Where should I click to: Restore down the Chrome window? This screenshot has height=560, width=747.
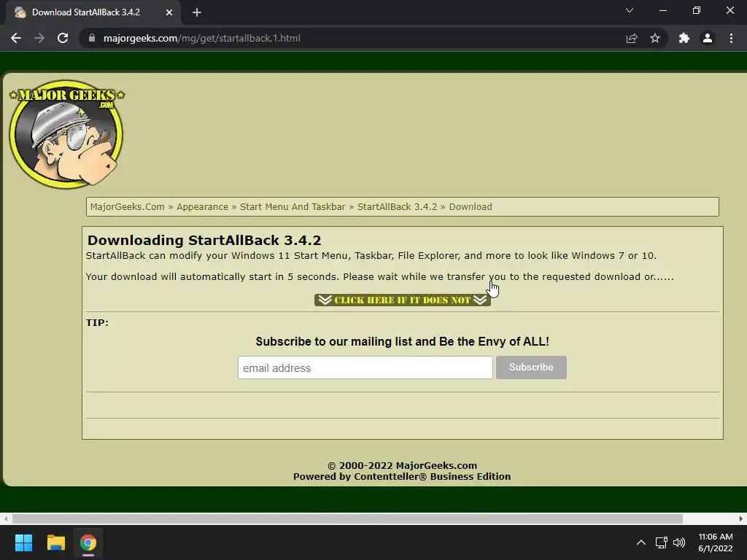click(x=697, y=10)
